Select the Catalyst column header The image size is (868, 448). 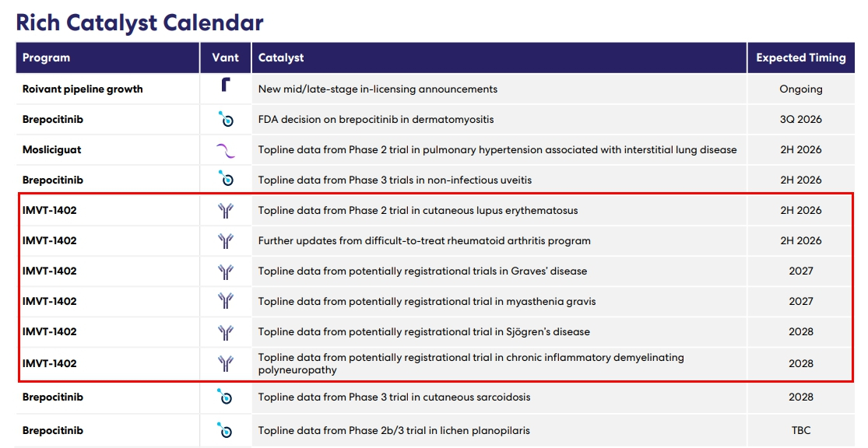click(499, 58)
